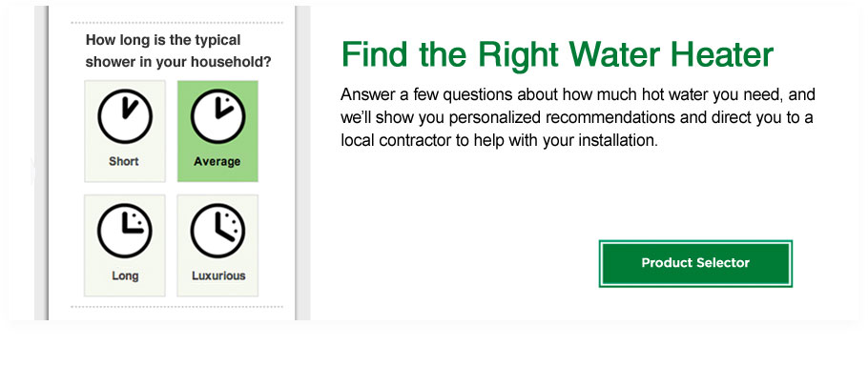This screenshot has height=366, width=868.
Task: Select the highlighted Average option tile
Action: (x=217, y=131)
